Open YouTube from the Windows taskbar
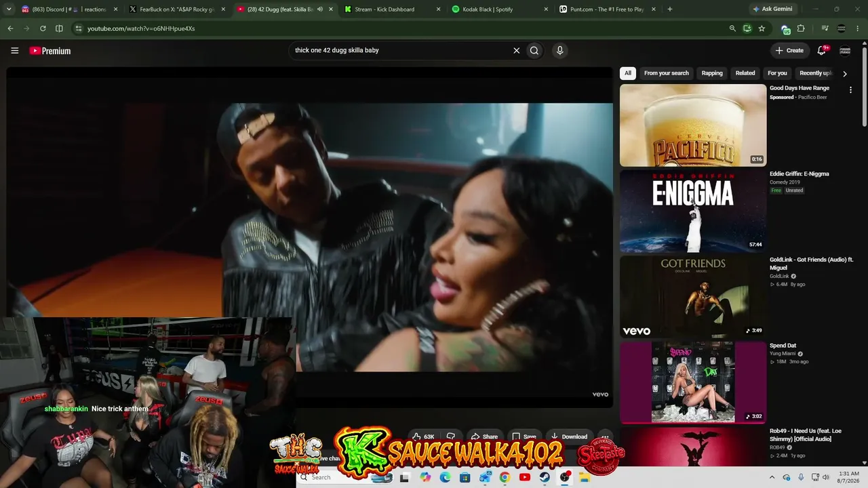 (x=524, y=477)
